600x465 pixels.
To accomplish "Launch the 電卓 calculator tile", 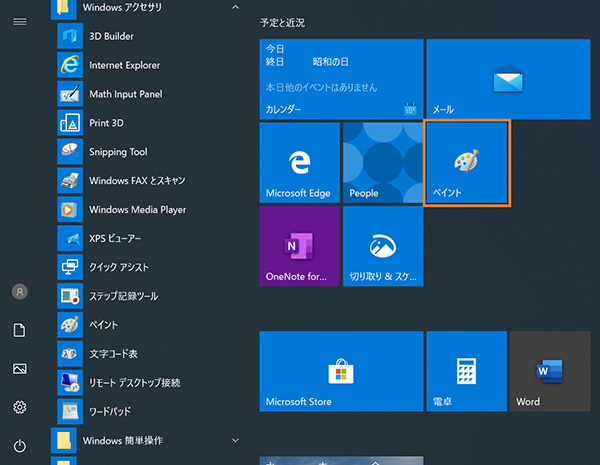I will 467,371.
